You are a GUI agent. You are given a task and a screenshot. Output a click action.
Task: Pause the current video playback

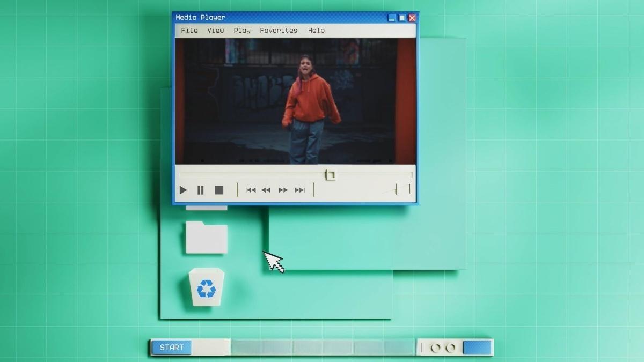(200, 190)
